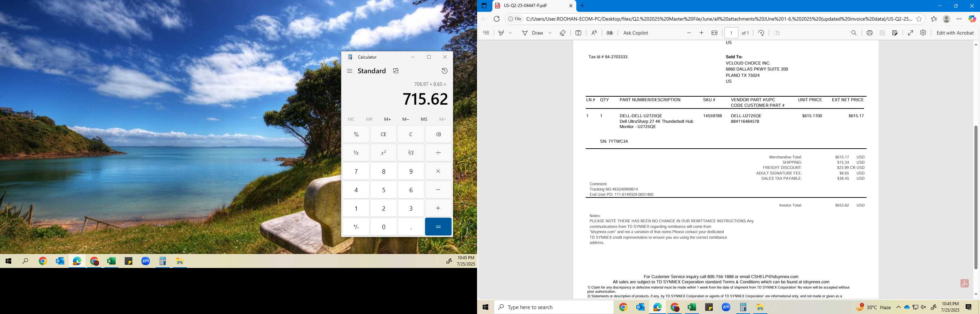Open the Calculator history panel
The image size is (980, 314).
pyautogui.click(x=444, y=71)
